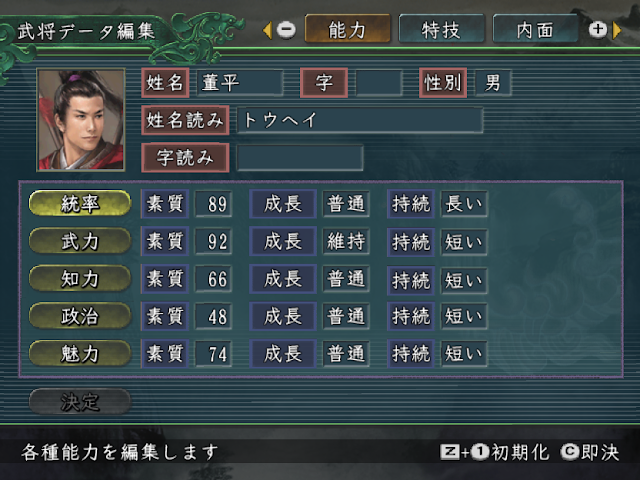Screen dimensions: 640x480
Task: Open the 内面 tab
Action: (x=535, y=30)
